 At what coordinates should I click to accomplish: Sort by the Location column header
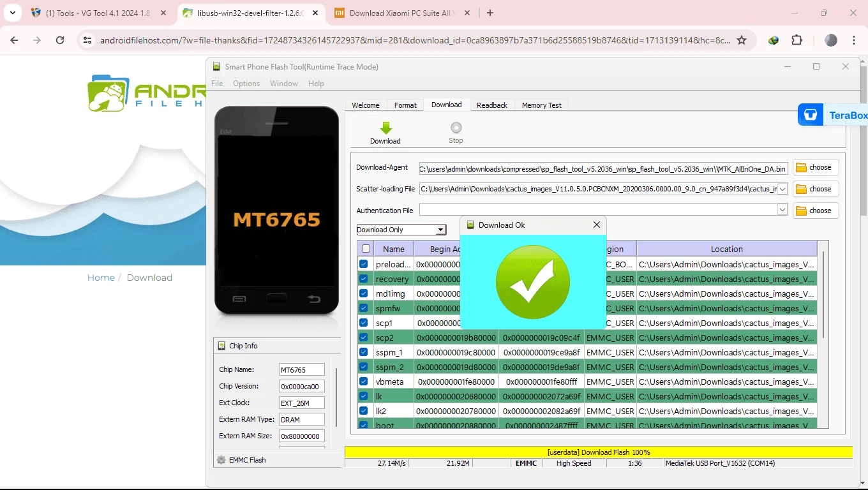click(727, 249)
